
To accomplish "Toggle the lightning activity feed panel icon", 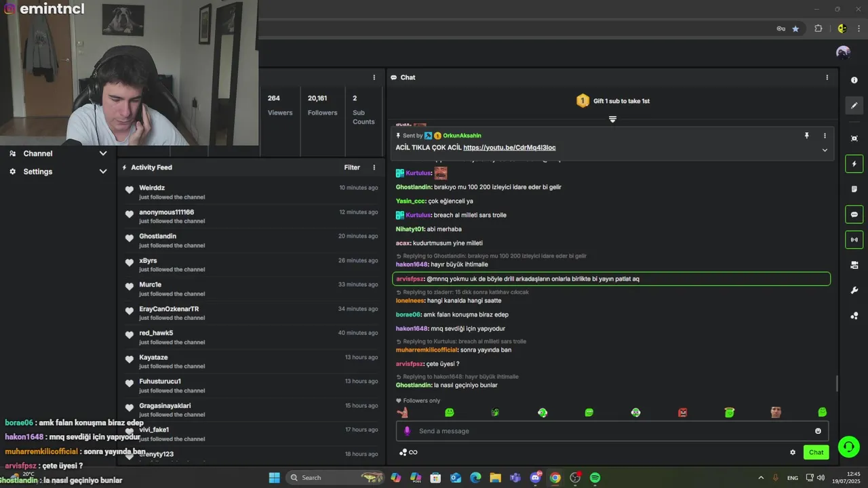I will point(854,164).
